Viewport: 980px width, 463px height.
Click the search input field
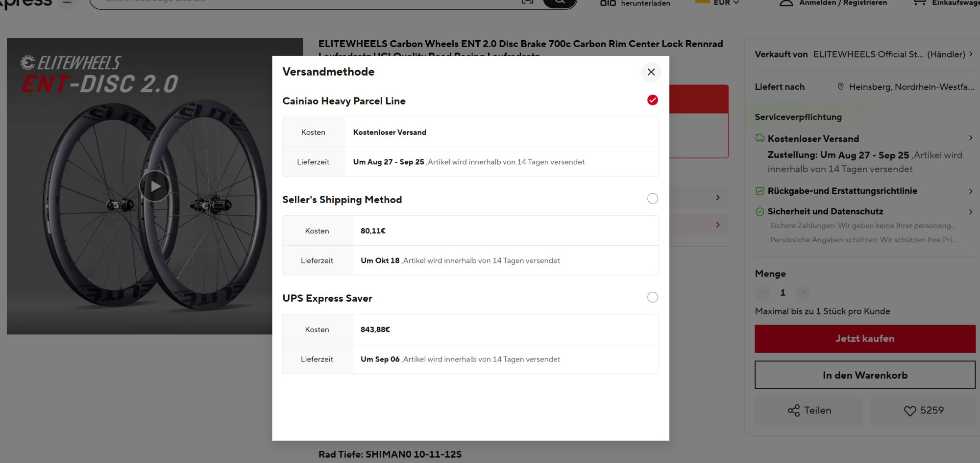(x=304, y=2)
